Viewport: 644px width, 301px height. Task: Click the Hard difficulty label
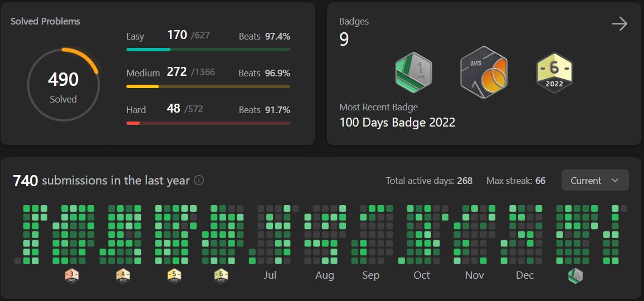click(x=136, y=110)
